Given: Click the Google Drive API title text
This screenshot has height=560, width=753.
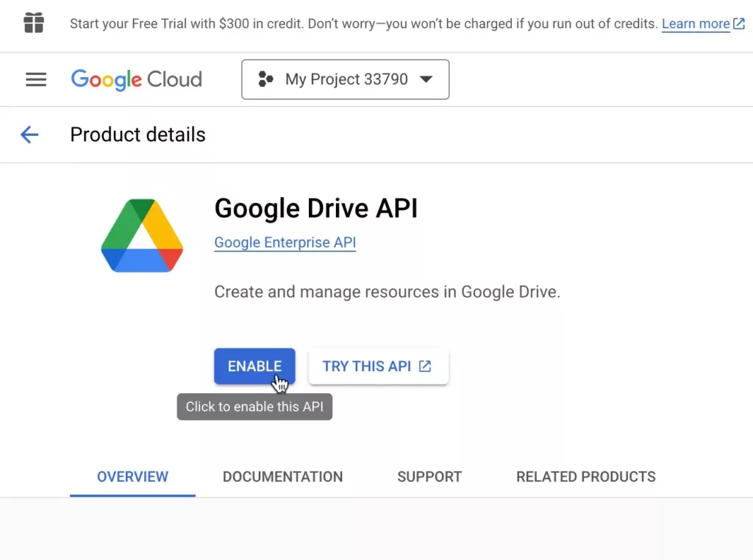Looking at the screenshot, I should coord(315,209).
